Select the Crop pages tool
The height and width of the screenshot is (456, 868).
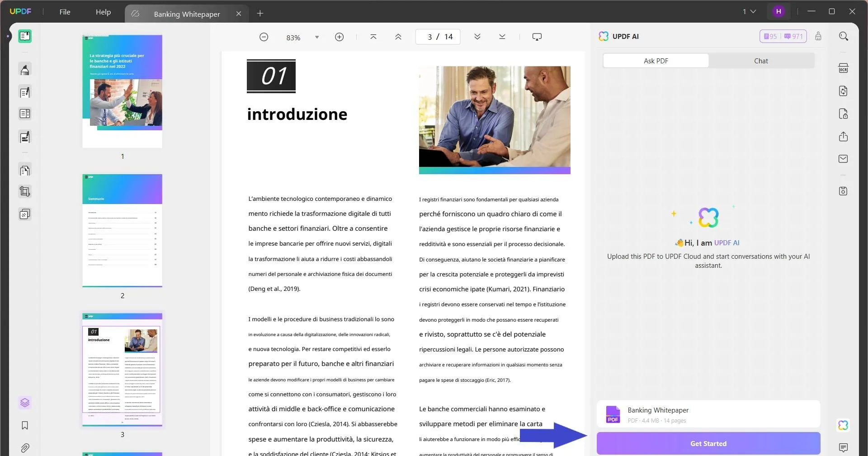click(25, 191)
